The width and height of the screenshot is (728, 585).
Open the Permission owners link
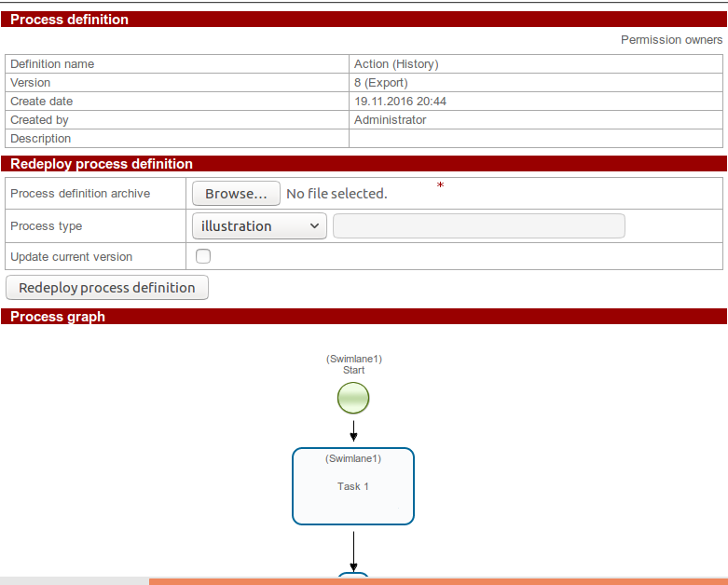point(671,40)
